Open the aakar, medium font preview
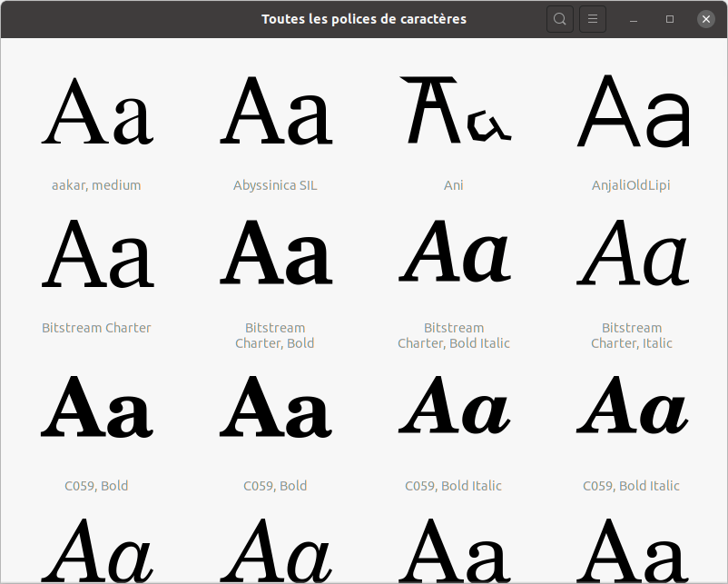 pyautogui.click(x=96, y=111)
